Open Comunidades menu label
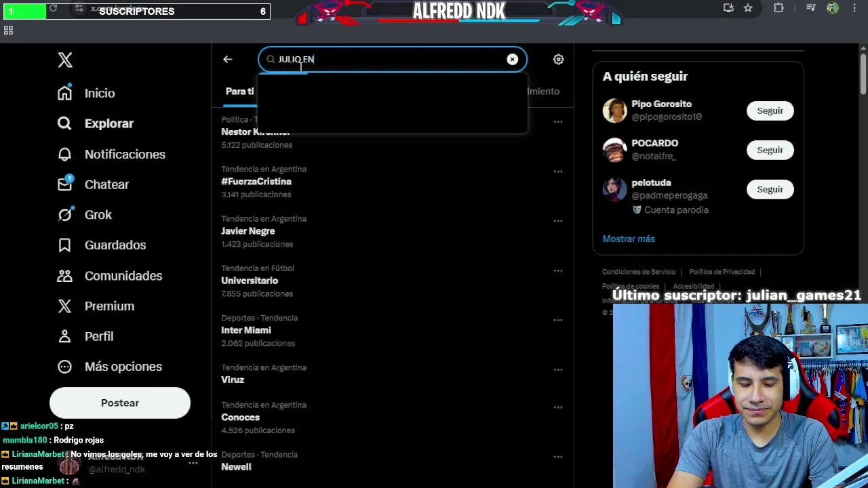The height and width of the screenshot is (488, 868). (123, 276)
